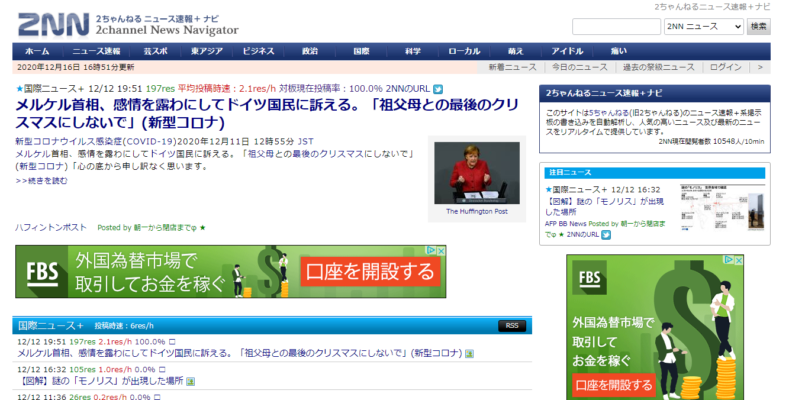Screen dimensions: 789x400
Task: Click the 2NN logo
Action: [53, 25]
